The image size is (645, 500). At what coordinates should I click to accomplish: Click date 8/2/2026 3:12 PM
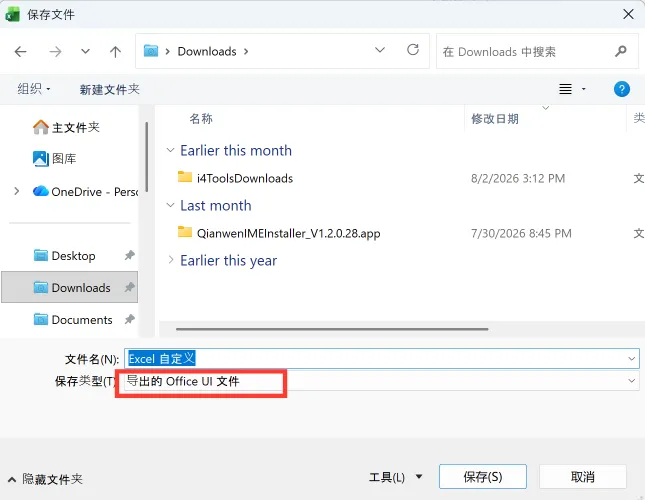518,178
